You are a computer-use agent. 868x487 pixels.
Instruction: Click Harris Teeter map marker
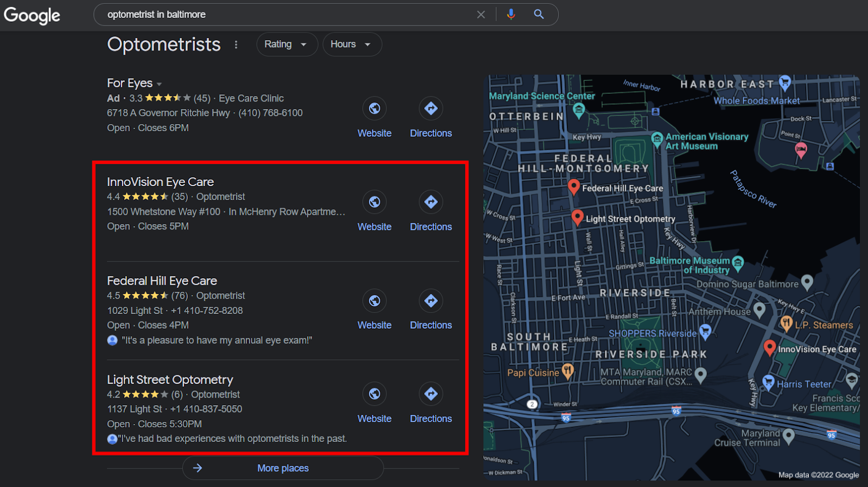pyautogui.click(x=768, y=382)
